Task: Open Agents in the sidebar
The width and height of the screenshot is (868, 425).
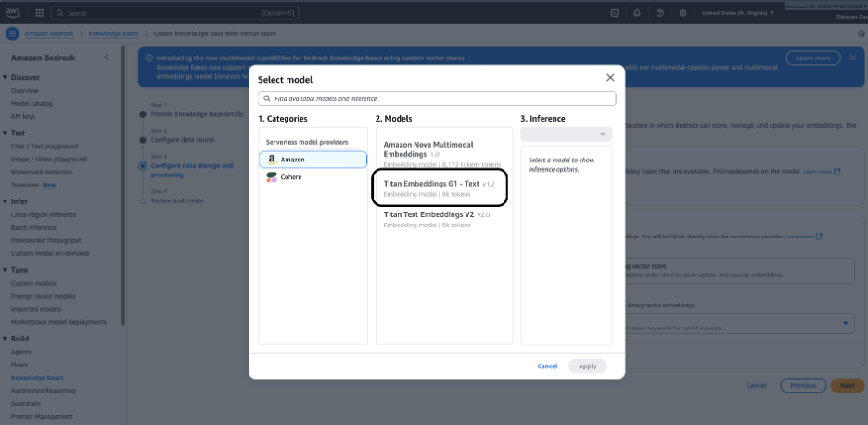Action: coord(21,352)
